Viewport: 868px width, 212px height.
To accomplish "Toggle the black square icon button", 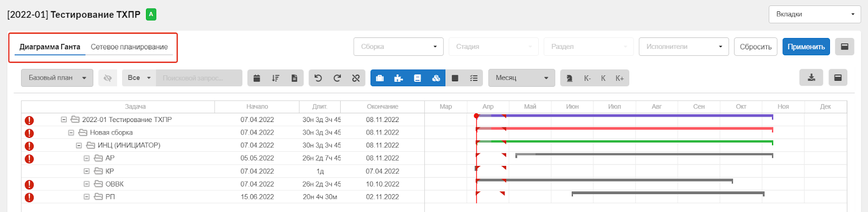I will tap(455, 78).
